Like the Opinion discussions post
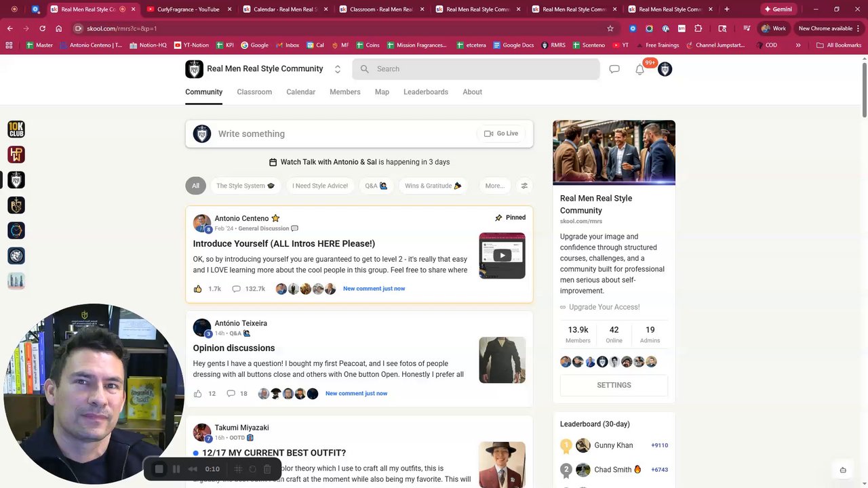 (x=198, y=393)
